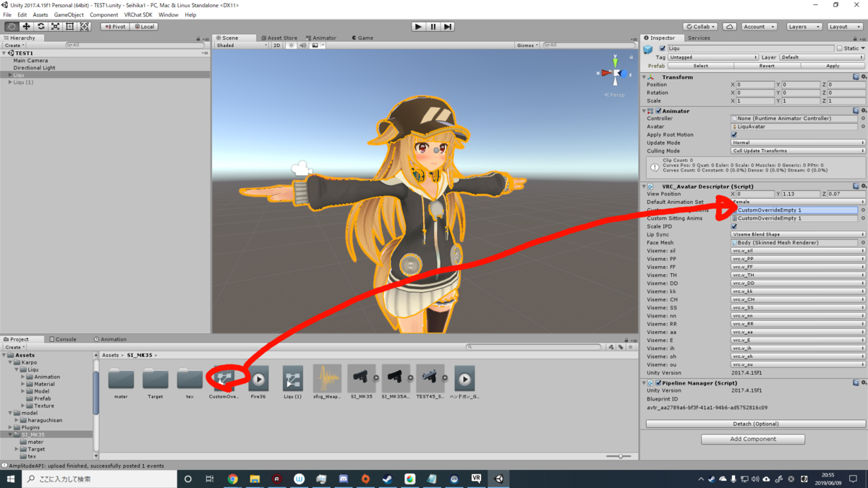Open Unity from the Windows taskbar
The width and height of the screenshot is (868, 488).
pos(499,479)
